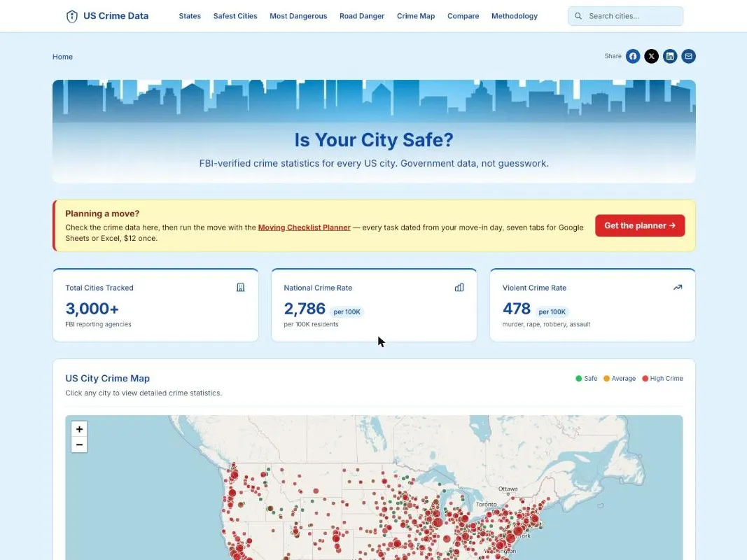Click the Get the planner button
The width and height of the screenshot is (747, 560).
(x=640, y=225)
